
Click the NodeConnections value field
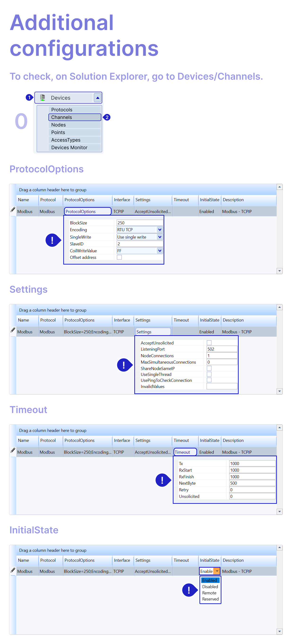click(222, 356)
